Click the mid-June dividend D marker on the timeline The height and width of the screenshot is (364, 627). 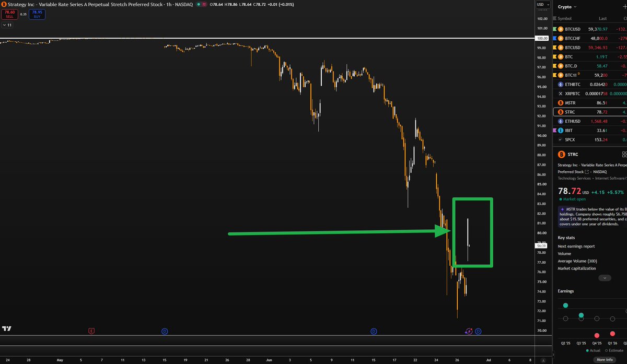[x=374, y=331]
